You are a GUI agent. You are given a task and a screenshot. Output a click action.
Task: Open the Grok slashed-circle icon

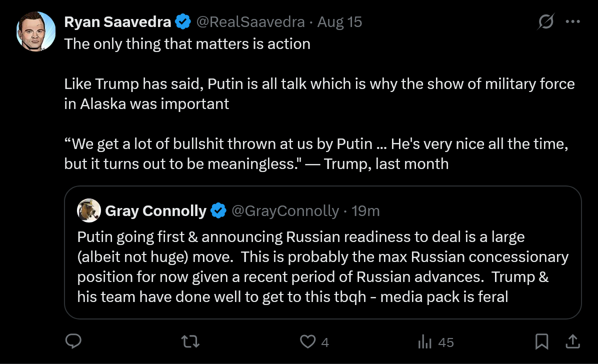(546, 22)
